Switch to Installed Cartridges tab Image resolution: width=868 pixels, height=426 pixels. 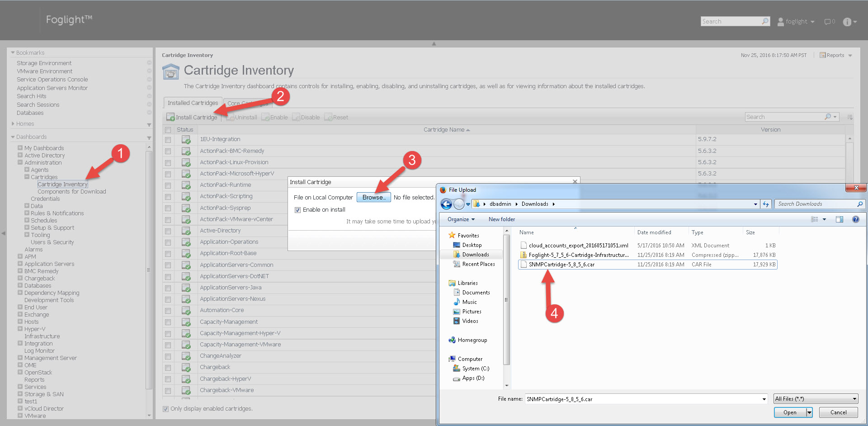coord(193,103)
